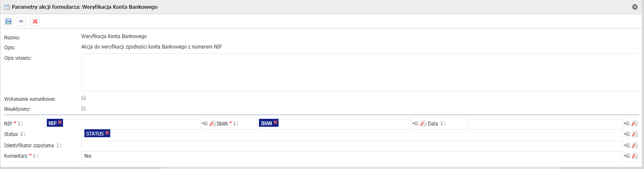Open variable picker icon for IBAN field
644x169 pixels.
point(416,123)
